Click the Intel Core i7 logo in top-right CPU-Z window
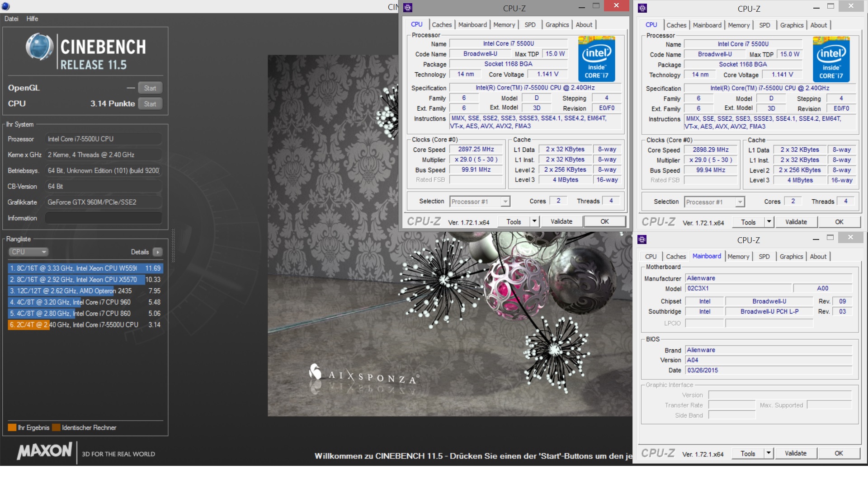Screen dimensions: 868x488 coord(831,59)
